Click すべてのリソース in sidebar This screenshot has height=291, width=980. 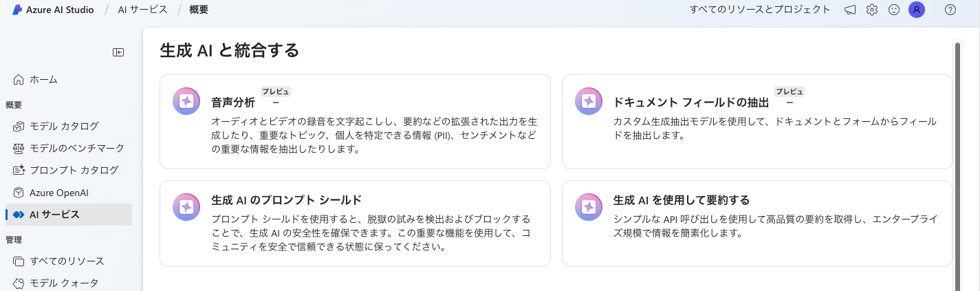click(x=67, y=261)
